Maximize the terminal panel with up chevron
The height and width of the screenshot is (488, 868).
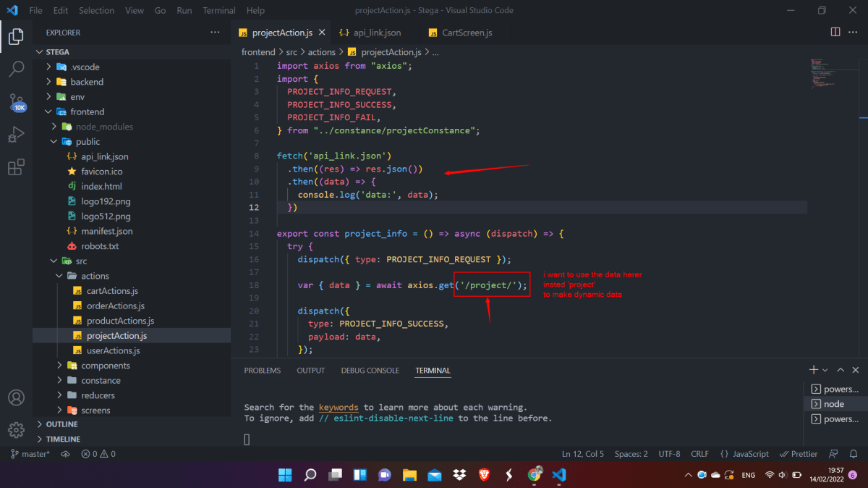pyautogui.click(x=841, y=370)
